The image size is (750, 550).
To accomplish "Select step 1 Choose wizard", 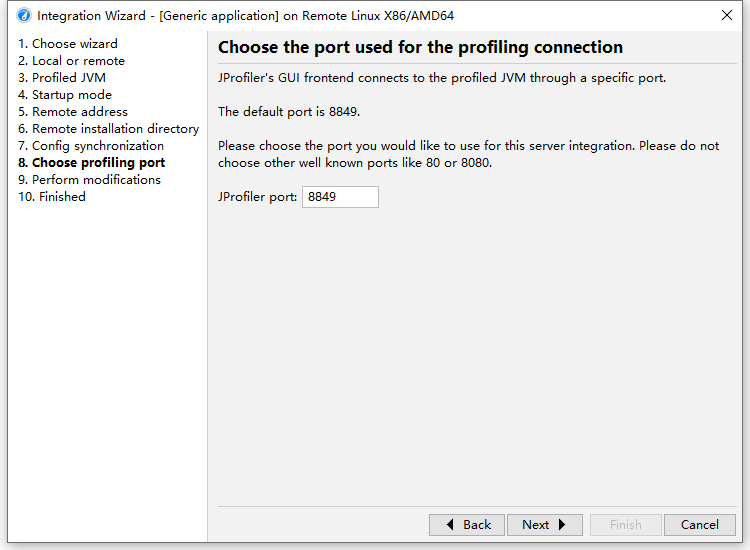I will point(68,44).
